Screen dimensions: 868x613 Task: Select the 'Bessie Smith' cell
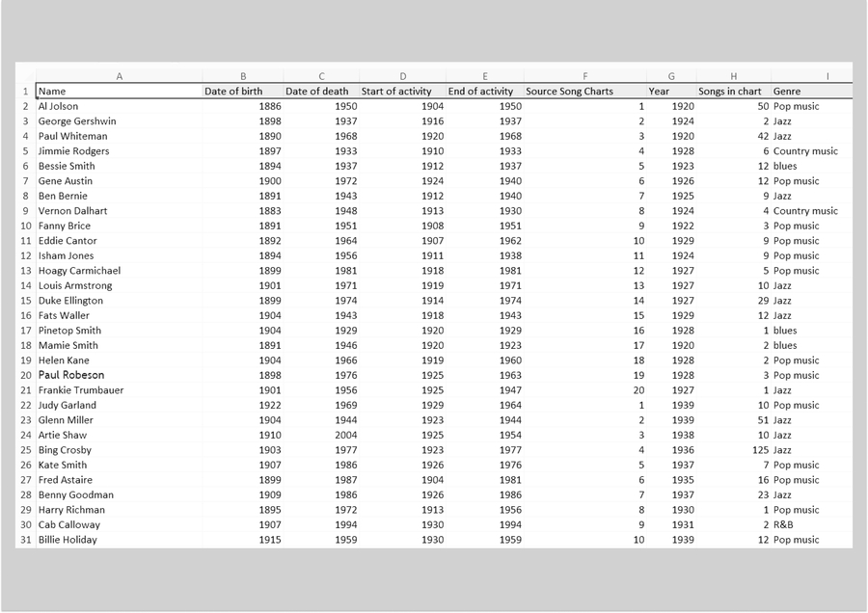tap(119, 166)
